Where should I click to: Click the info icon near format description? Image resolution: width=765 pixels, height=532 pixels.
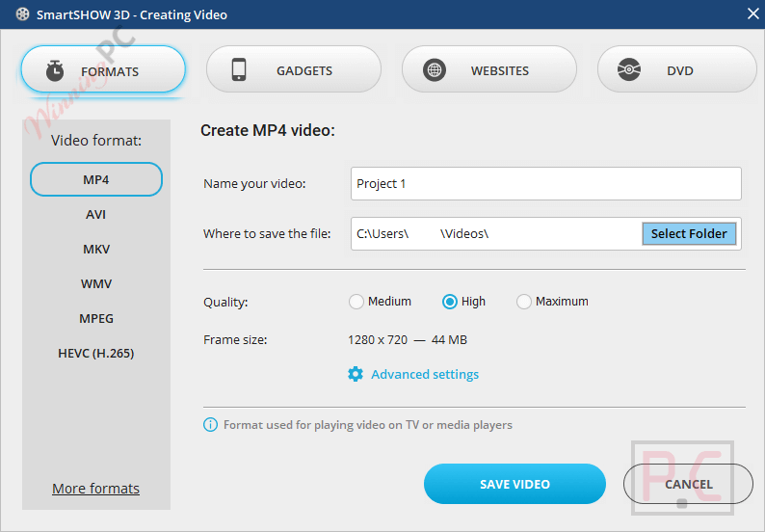pos(210,425)
